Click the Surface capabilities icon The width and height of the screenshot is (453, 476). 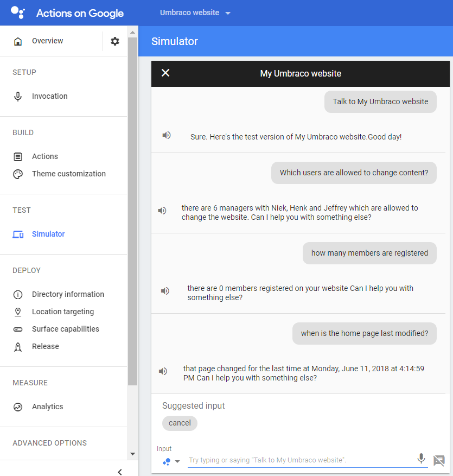pos(18,329)
